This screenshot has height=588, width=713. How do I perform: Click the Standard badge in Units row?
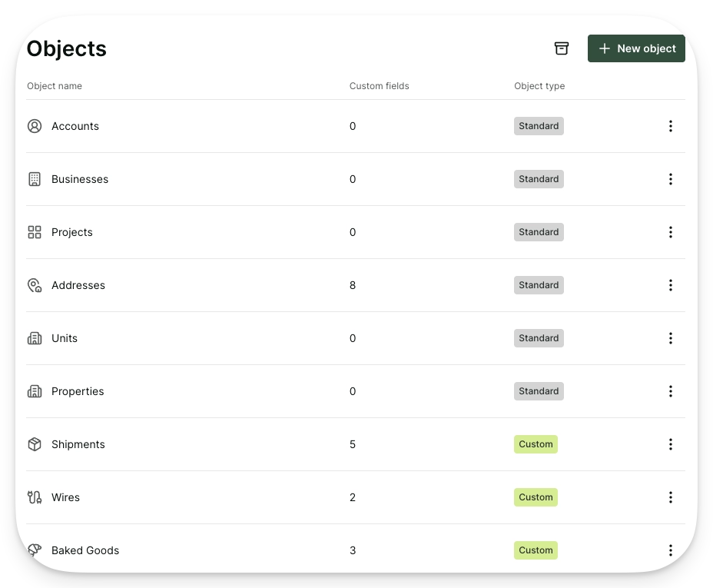tap(539, 338)
